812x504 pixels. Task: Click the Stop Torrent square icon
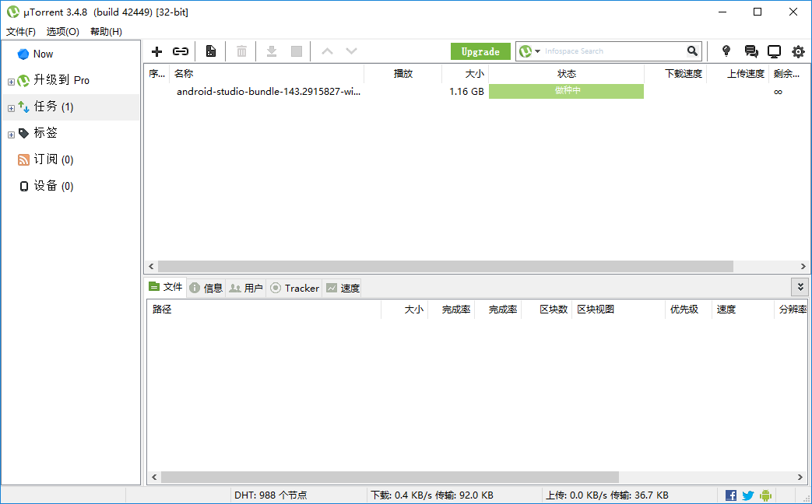click(297, 51)
